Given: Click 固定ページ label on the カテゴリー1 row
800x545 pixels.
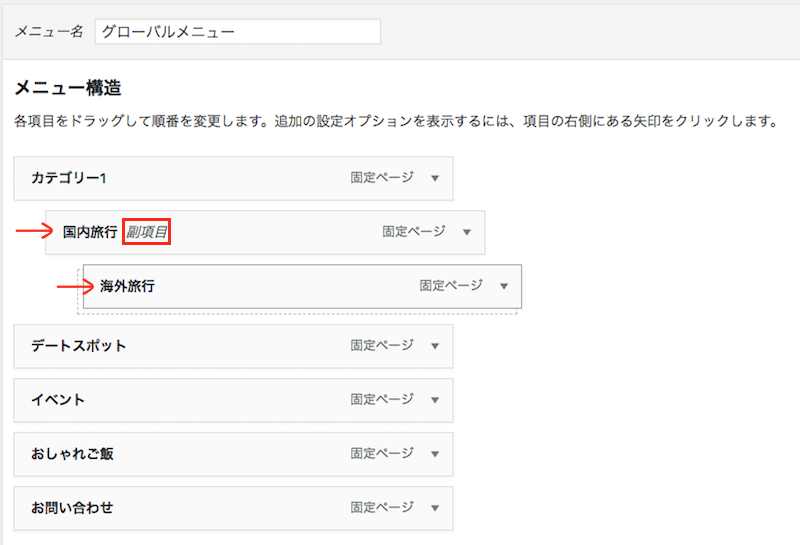Looking at the screenshot, I should coord(381,178).
